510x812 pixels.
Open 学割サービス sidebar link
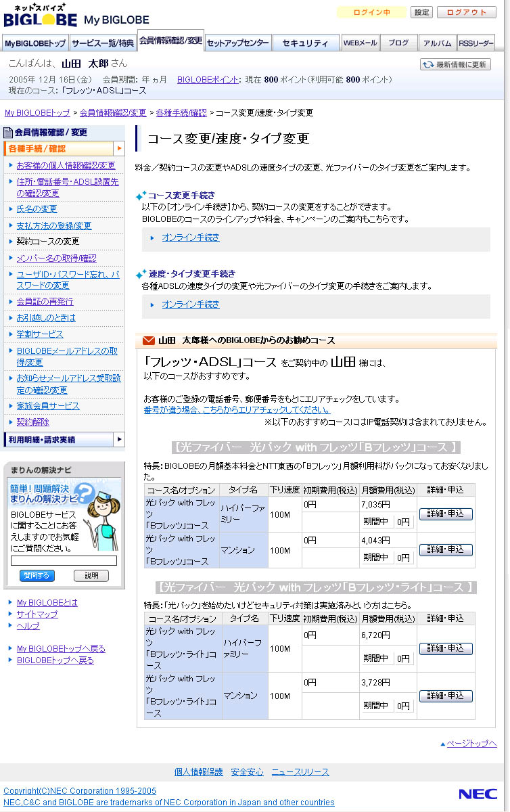pos(40,334)
